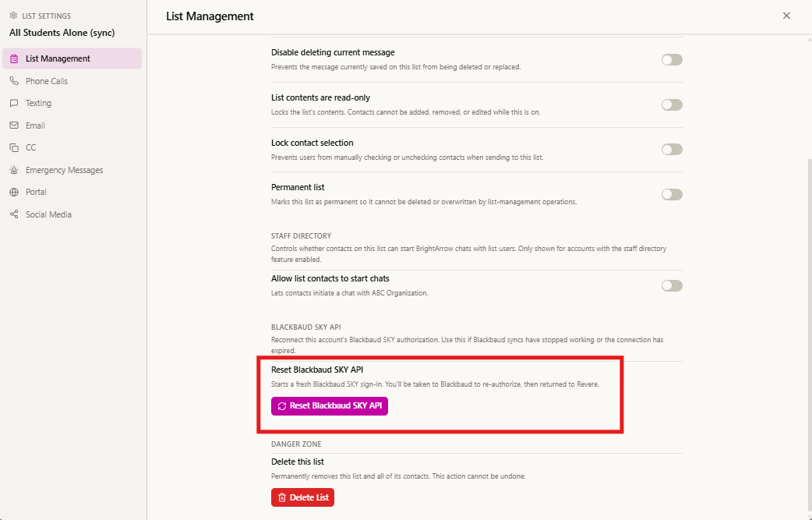Toggle Disable deleting current message switch
812x520 pixels.
pos(672,59)
